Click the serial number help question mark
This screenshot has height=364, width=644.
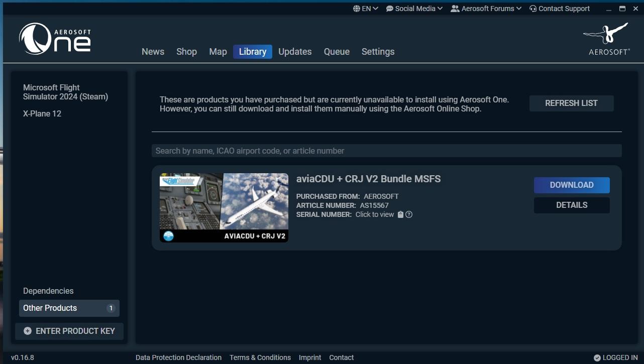tap(409, 215)
